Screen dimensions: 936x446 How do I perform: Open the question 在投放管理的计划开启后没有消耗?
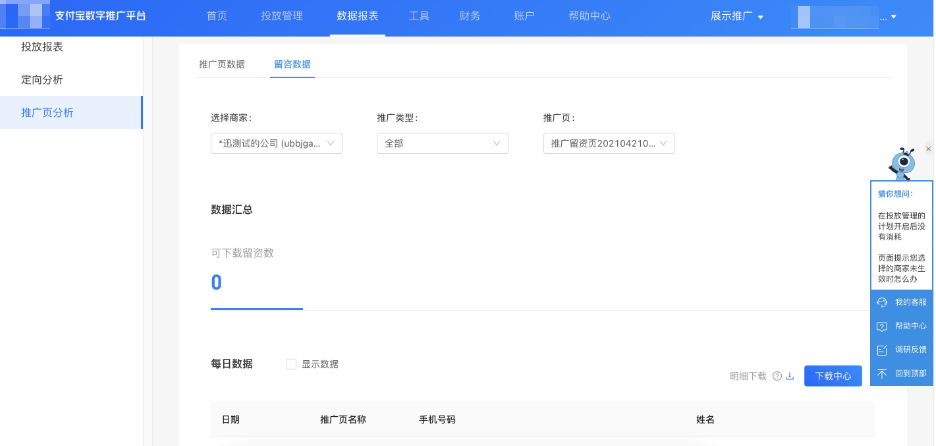click(x=901, y=226)
